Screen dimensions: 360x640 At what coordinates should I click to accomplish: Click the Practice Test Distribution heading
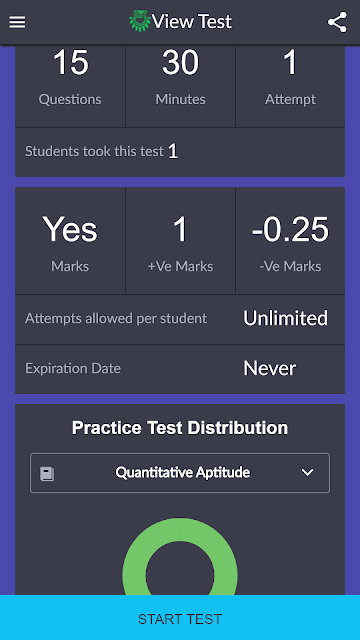pos(180,428)
